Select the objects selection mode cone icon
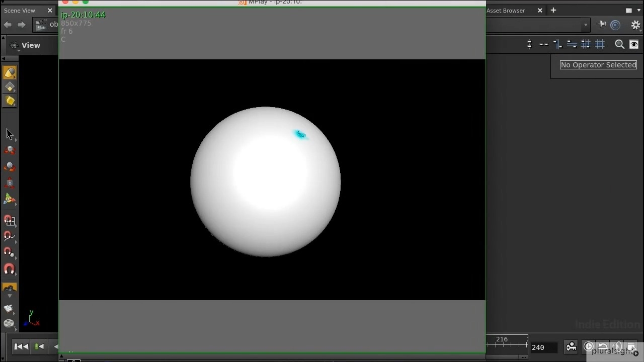 (10, 73)
